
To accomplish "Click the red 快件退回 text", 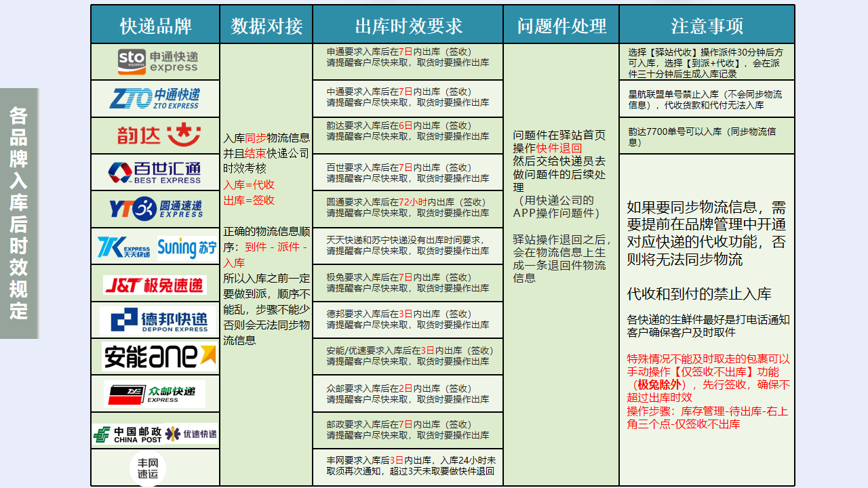I will pos(559,148).
